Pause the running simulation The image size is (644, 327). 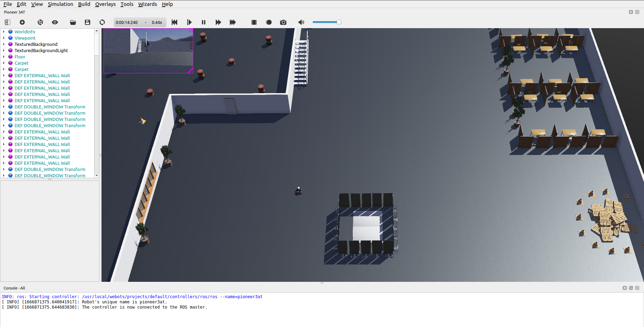coord(204,22)
